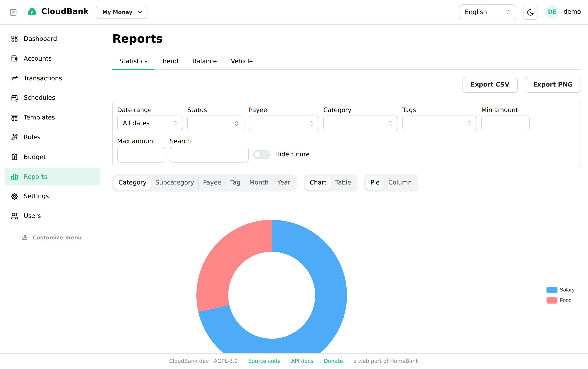Viewport: 588px width, 369px height.
Task: Open the Date range dropdown
Action: click(x=150, y=123)
